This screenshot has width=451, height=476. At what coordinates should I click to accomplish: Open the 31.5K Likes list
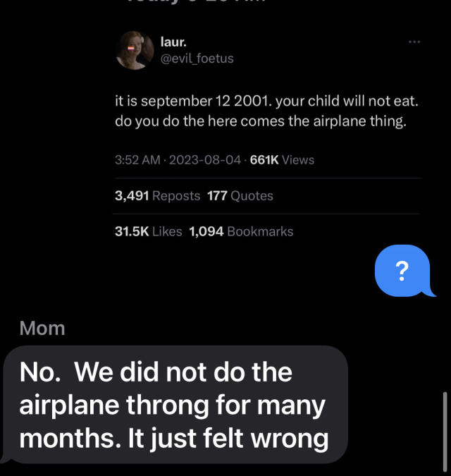click(x=148, y=231)
